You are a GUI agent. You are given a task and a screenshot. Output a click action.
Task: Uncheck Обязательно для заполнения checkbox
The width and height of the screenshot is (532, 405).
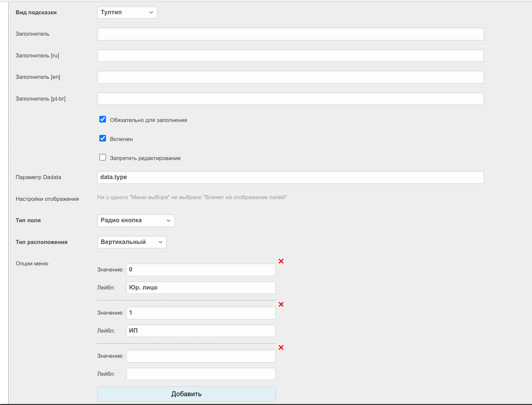(x=103, y=119)
